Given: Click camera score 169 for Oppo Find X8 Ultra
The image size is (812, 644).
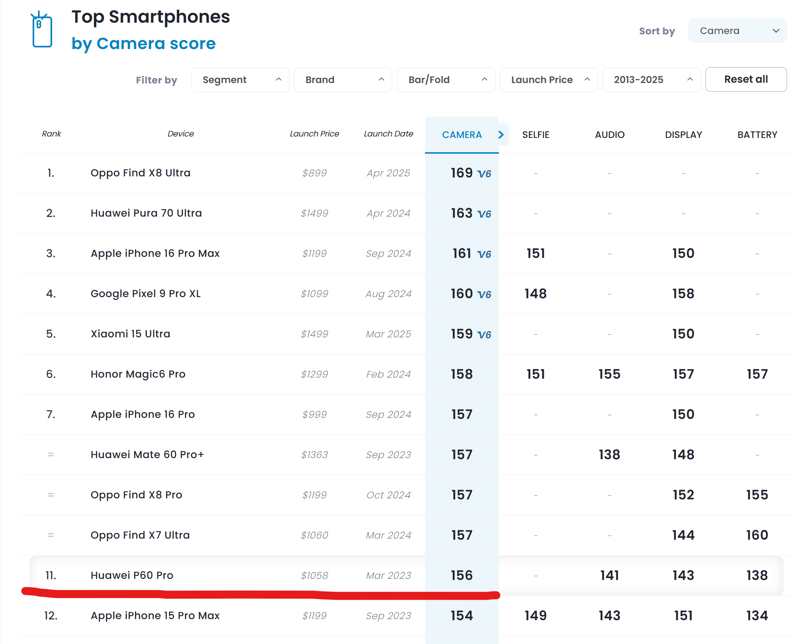Looking at the screenshot, I should tap(462, 173).
